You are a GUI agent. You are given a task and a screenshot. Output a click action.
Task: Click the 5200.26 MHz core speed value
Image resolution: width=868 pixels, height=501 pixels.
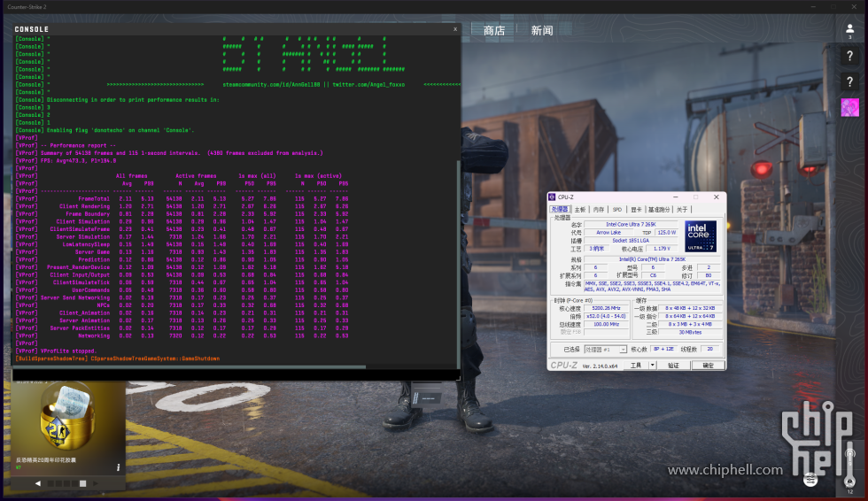coord(606,308)
